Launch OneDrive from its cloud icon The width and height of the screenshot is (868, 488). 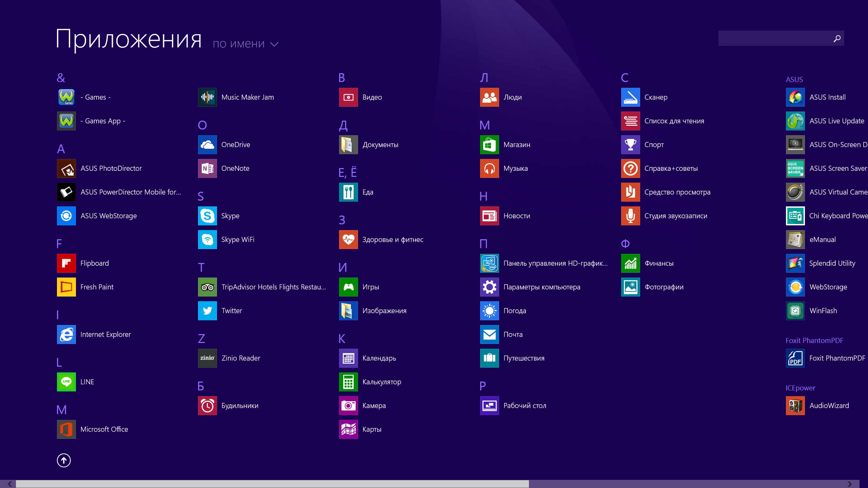(207, 145)
